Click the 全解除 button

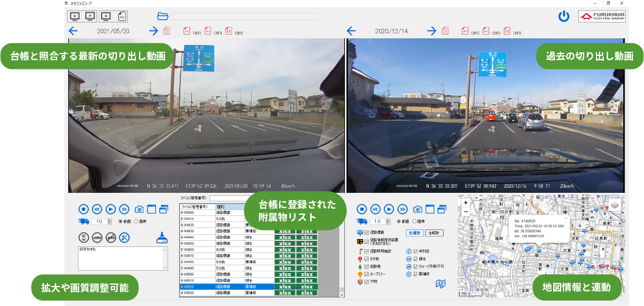pos(433,233)
